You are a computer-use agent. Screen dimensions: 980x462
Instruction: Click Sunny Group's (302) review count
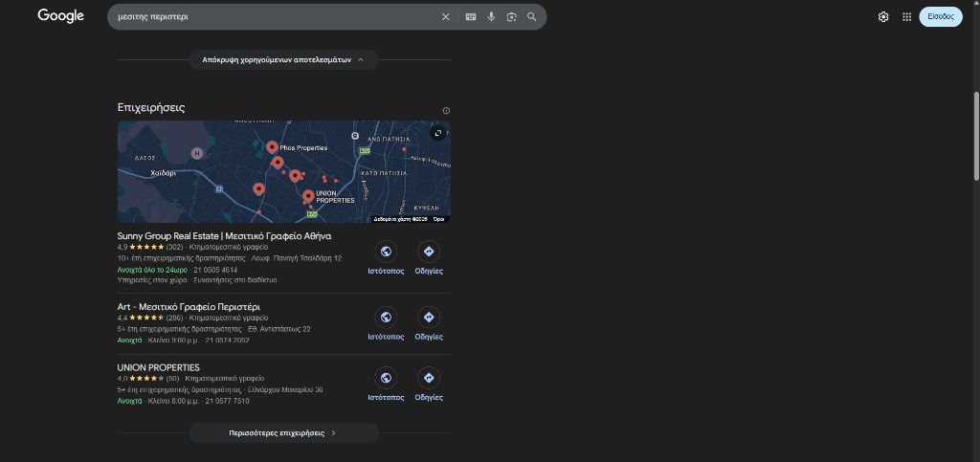coord(174,247)
